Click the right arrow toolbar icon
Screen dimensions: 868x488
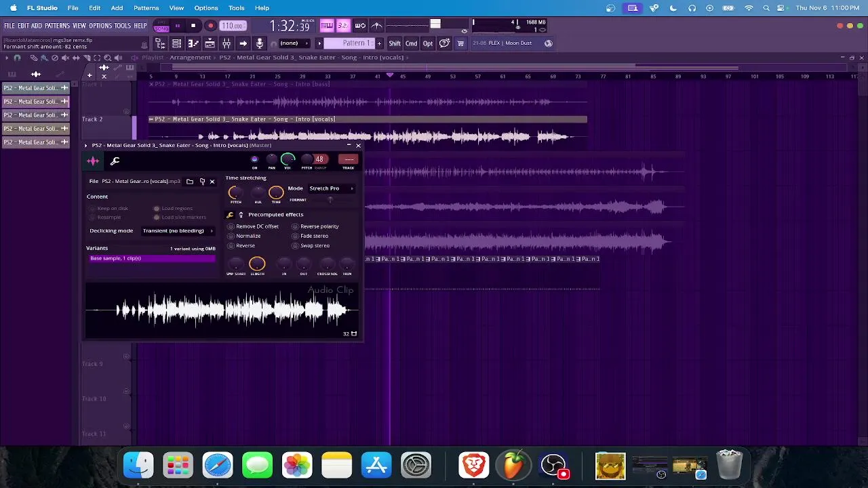click(243, 43)
